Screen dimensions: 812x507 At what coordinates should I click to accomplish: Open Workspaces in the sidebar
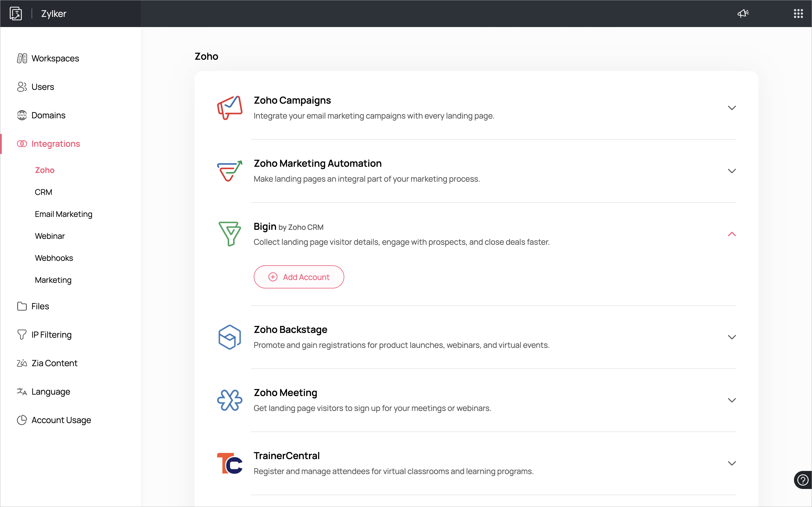55,58
